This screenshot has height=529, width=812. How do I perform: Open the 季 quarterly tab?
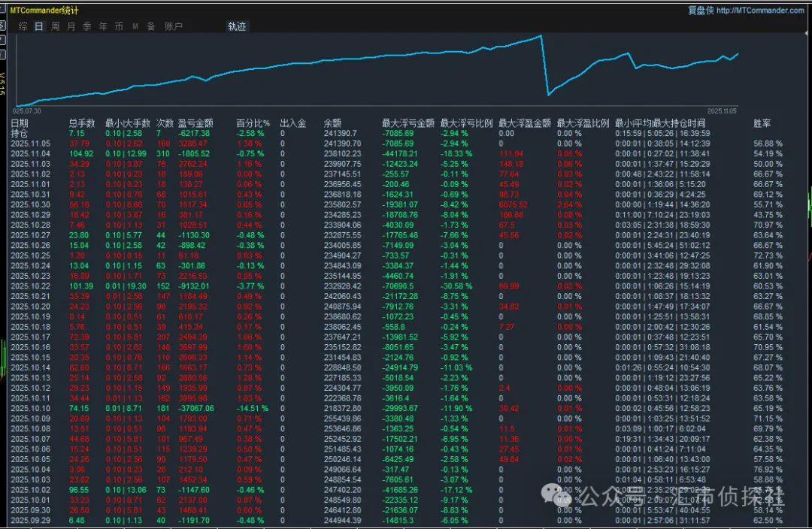pos(86,26)
